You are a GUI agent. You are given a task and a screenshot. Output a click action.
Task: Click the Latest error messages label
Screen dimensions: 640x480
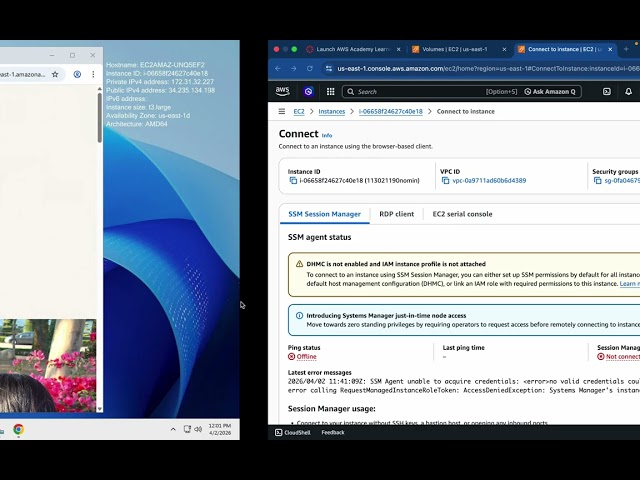319,372
